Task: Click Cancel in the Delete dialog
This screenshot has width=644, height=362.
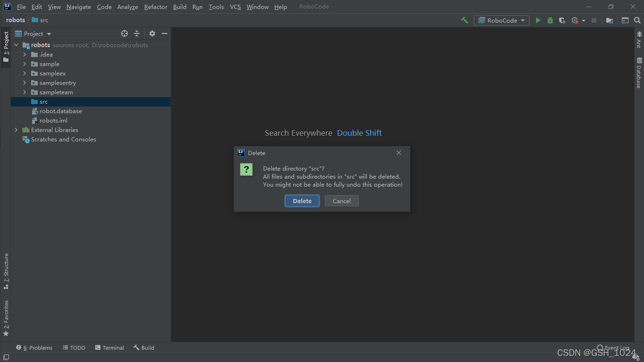Action: click(342, 201)
